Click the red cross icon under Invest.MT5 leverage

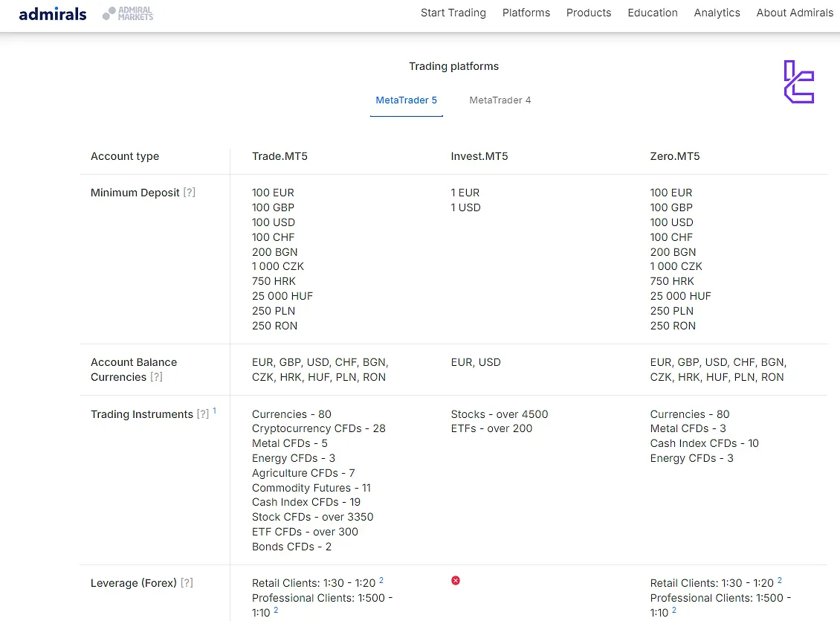[x=456, y=580]
